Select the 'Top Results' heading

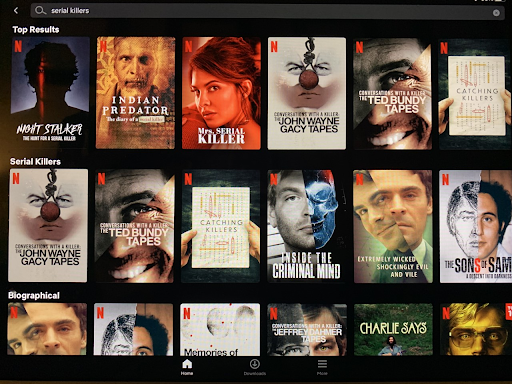[x=36, y=30]
